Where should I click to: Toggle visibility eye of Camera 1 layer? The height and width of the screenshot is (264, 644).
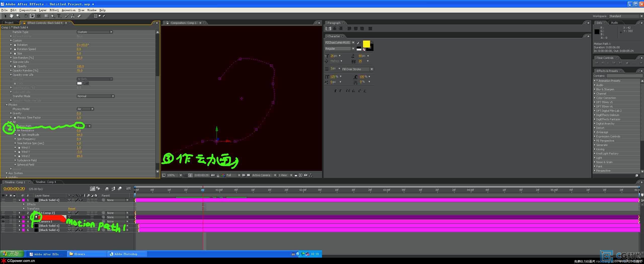[3, 221]
